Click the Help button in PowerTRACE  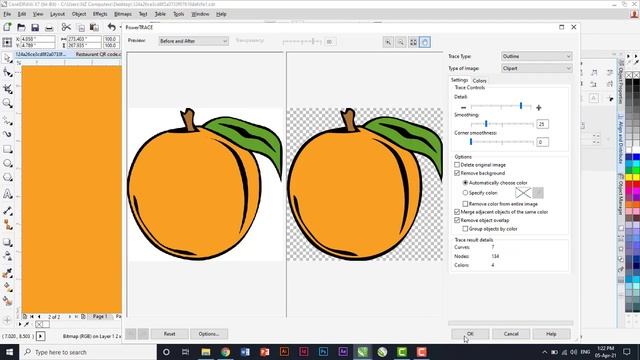point(551,334)
